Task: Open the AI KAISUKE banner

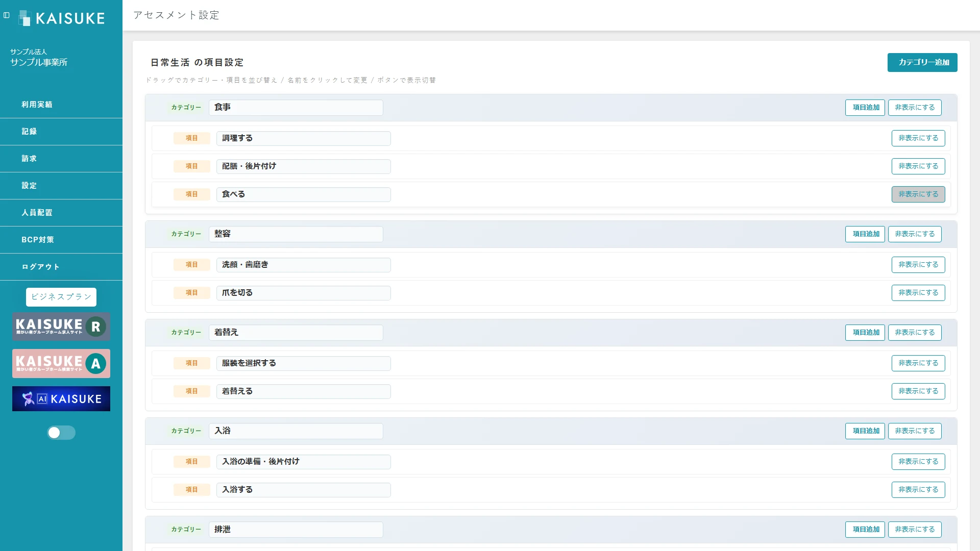Action: tap(61, 398)
